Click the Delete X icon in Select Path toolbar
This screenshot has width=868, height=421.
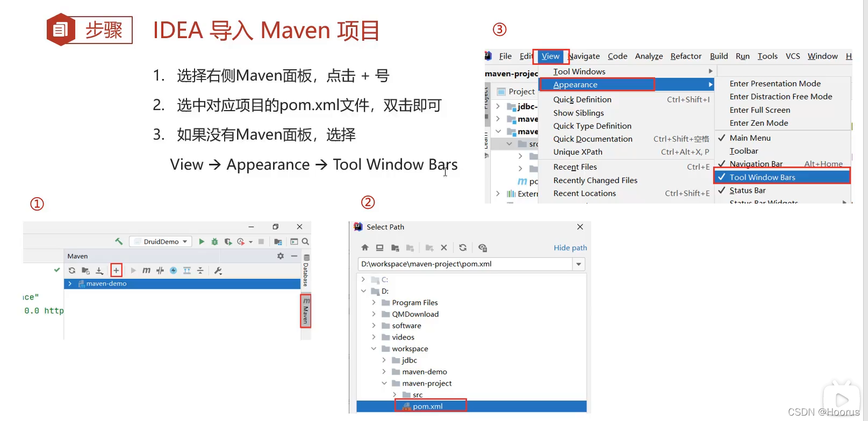click(x=444, y=248)
